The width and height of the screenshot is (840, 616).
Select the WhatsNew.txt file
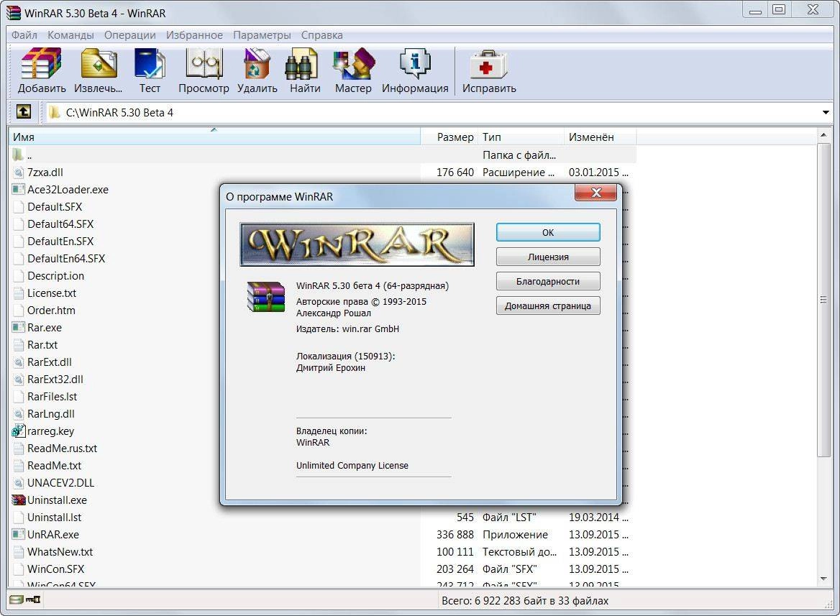pyautogui.click(x=60, y=552)
